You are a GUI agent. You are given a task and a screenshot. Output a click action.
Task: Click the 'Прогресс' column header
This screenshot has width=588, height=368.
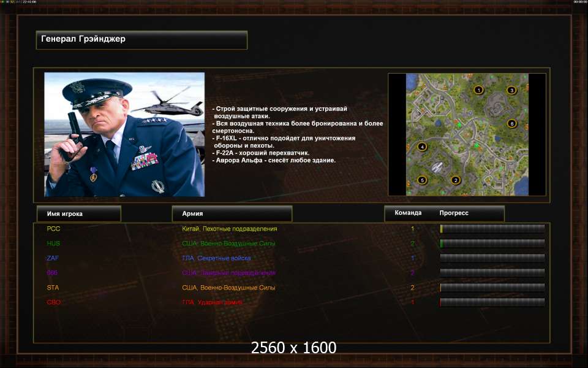pyautogui.click(x=454, y=213)
